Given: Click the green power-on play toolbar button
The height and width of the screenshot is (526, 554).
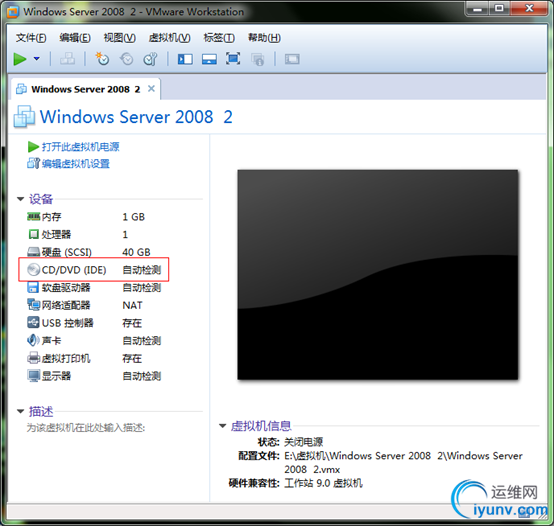Looking at the screenshot, I should coord(20,59).
